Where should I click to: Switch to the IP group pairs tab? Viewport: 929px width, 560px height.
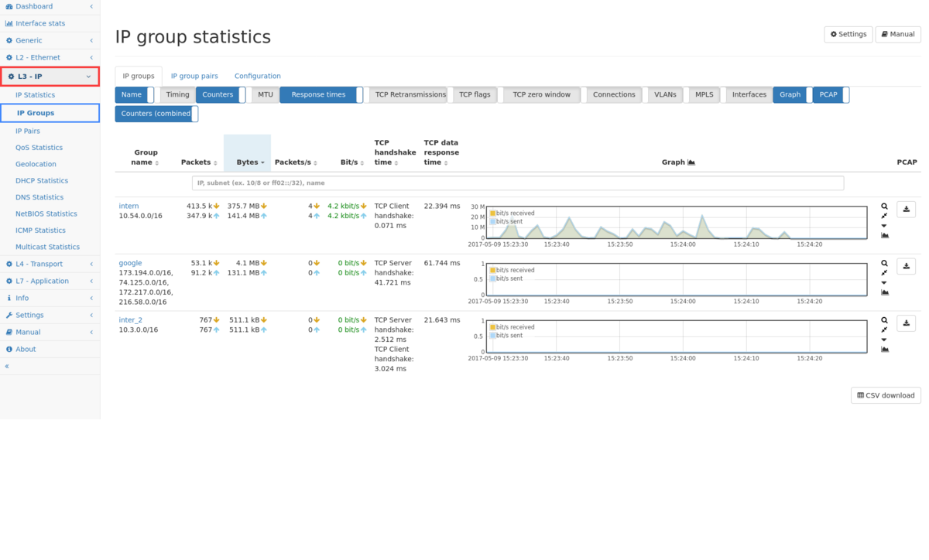point(194,76)
